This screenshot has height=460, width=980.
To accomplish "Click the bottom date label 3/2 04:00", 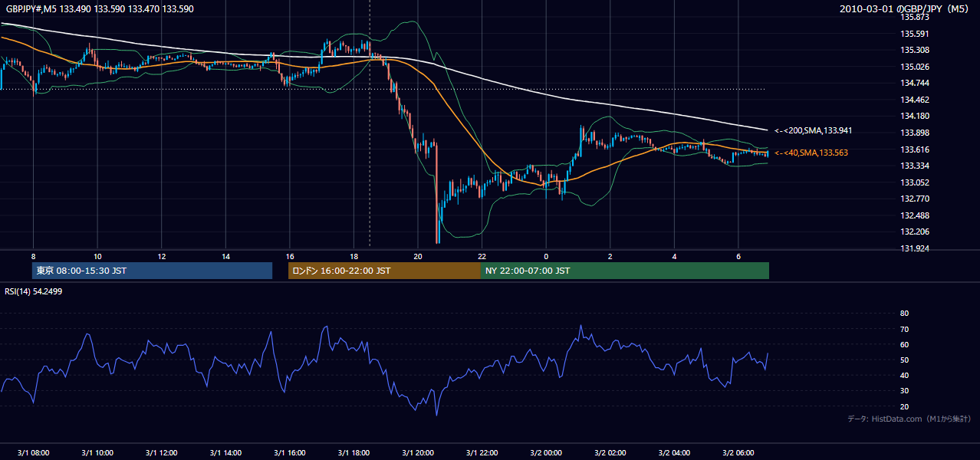I will pos(674,452).
